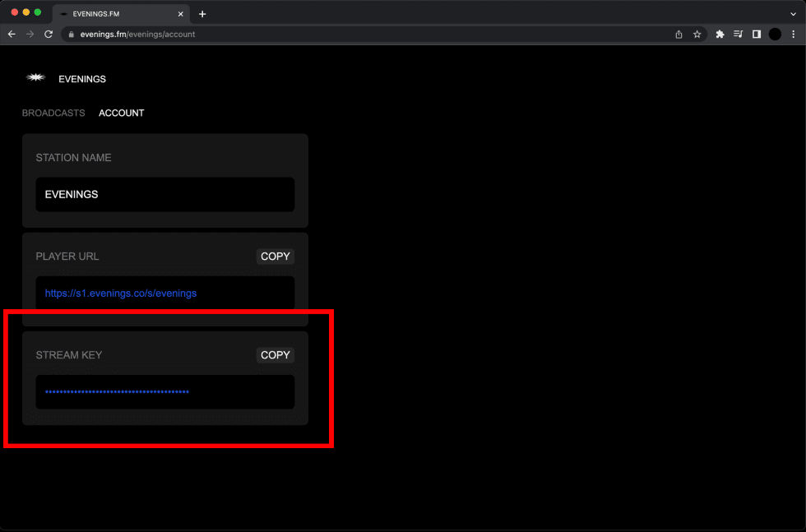Expand the tab search chevron
806x532 pixels.
793,14
